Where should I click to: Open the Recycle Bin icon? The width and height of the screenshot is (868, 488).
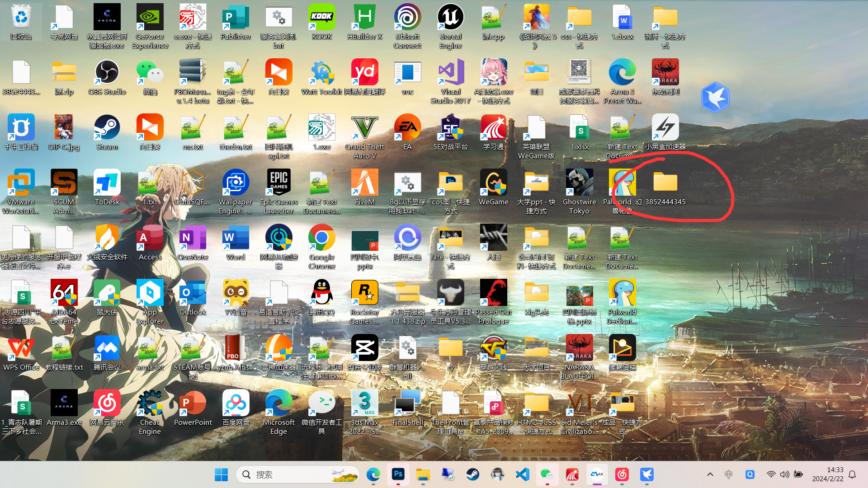pos(21,23)
